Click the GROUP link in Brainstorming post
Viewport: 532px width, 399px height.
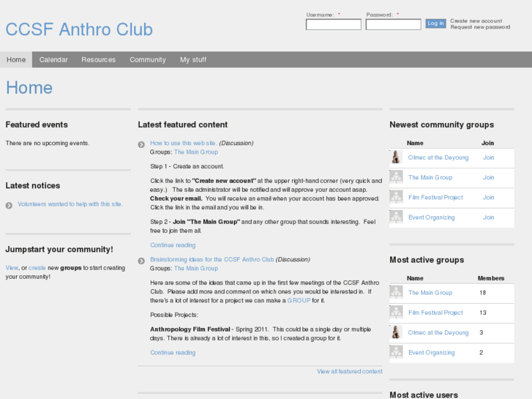[299, 300]
